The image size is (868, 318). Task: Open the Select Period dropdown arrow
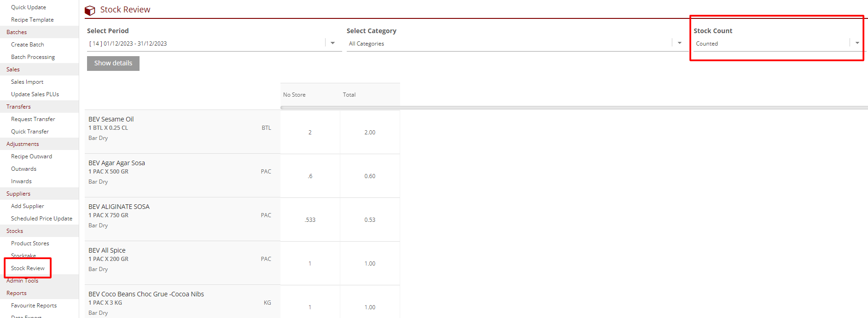[332, 43]
